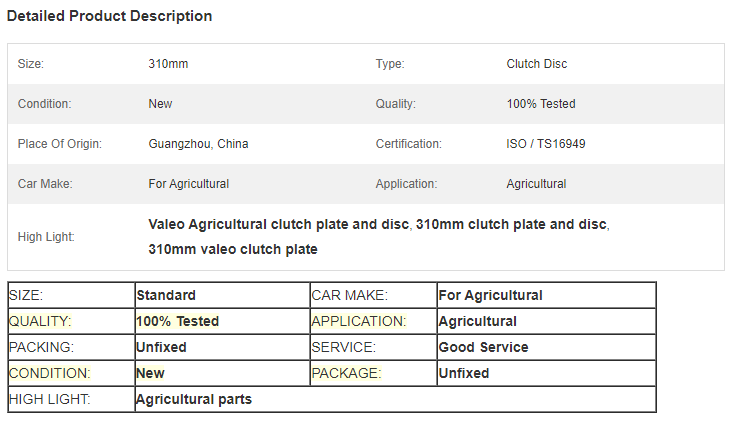The width and height of the screenshot is (738, 433).
Task: Select the highlighted CONDITION: label cell
Action: (71, 373)
